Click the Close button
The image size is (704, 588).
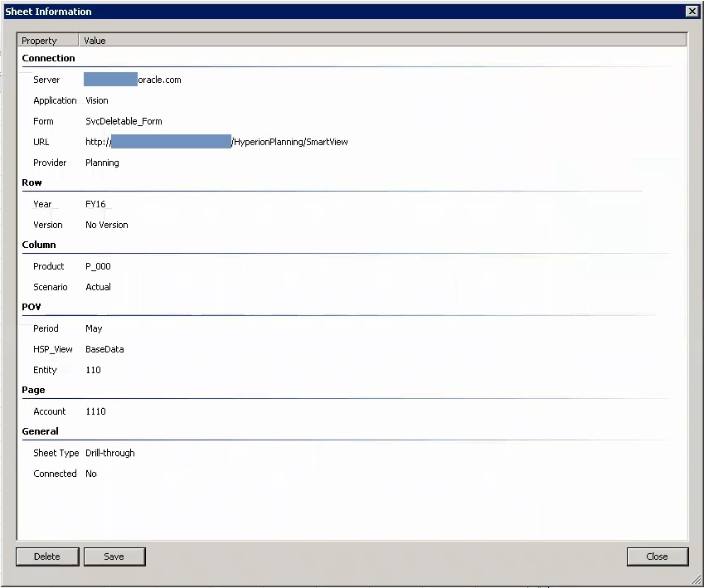(x=658, y=556)
